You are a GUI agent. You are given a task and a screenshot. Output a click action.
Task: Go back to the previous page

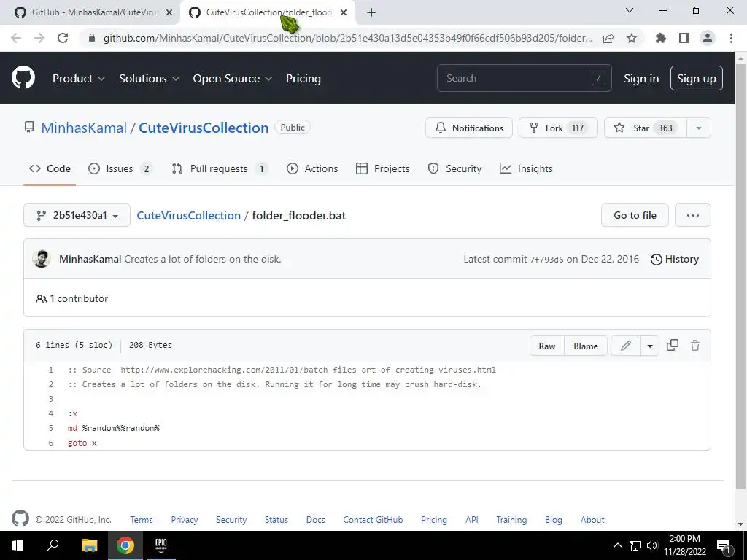[16, 38]
